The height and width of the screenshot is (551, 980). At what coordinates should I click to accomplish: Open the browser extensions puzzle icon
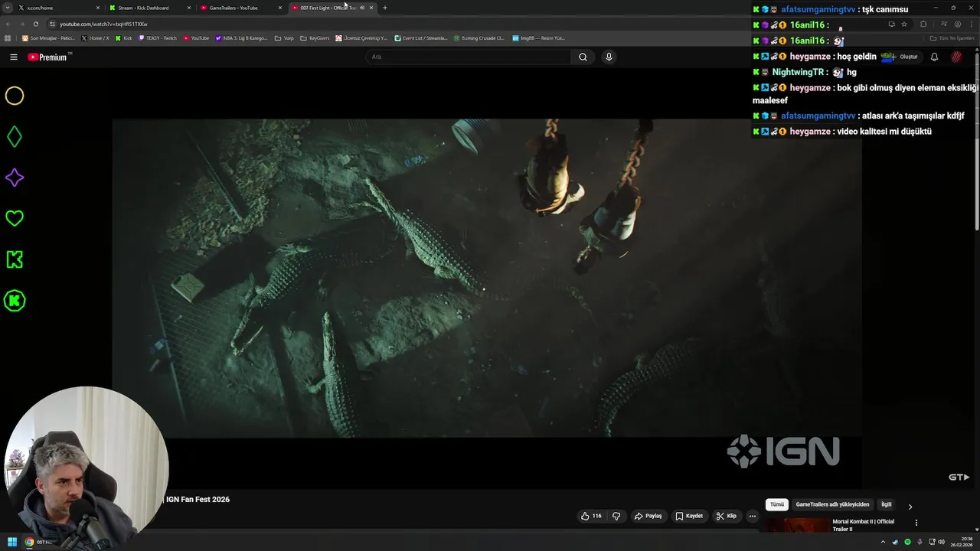(x=923, y=24)
